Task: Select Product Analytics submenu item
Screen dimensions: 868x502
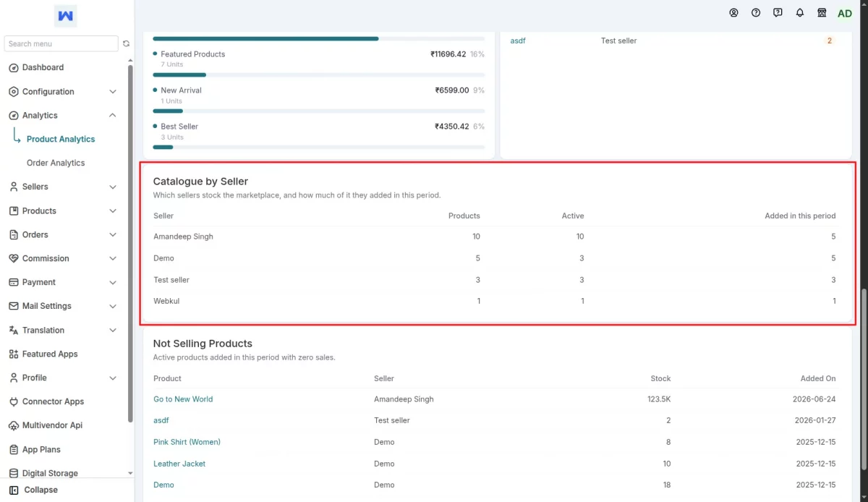Action: 61,140
